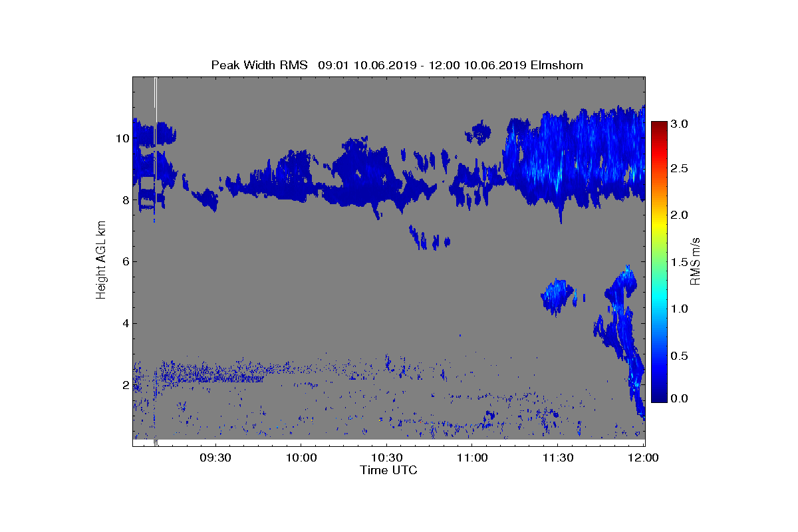Click the end date '12:00 10.06.2019' in title

[x=476, y=65]
